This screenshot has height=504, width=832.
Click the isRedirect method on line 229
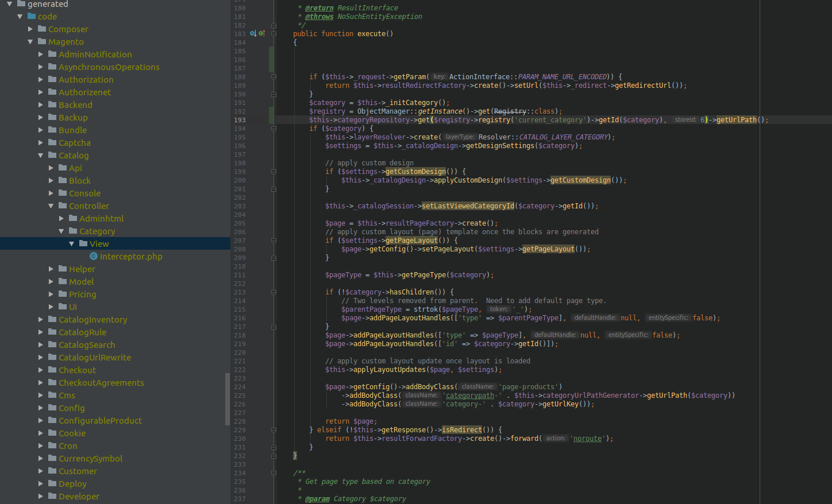point(462,430)
